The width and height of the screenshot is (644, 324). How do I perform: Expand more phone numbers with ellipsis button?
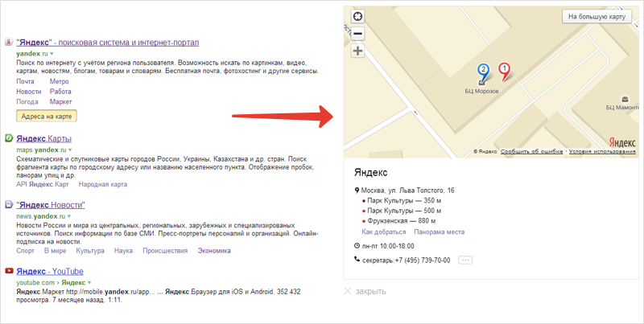[x=465, y=260]
